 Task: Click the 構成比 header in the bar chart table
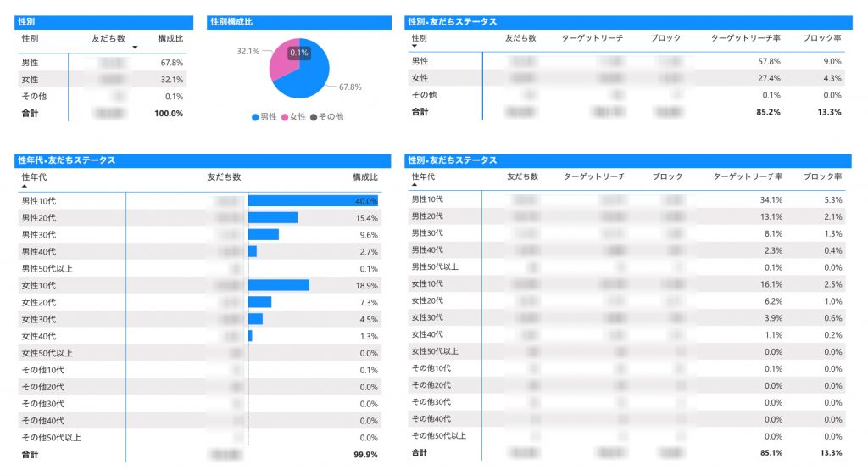[364, 176]
